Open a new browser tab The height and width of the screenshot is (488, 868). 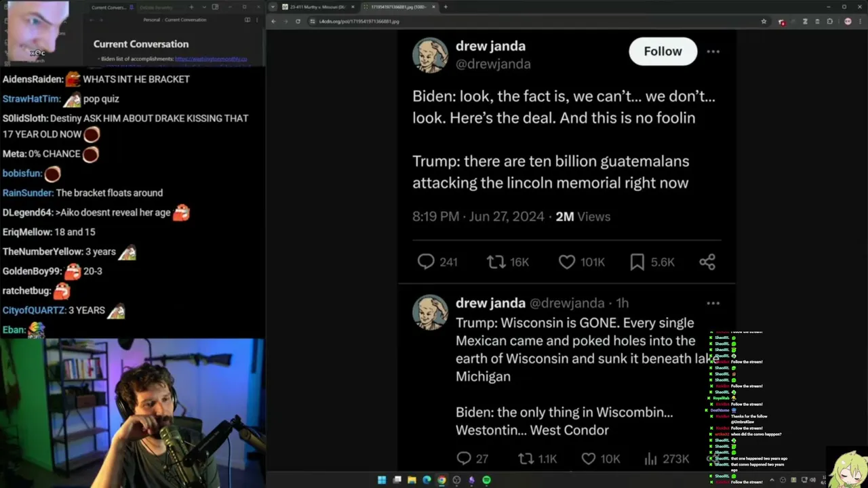(x=445, y=7)
